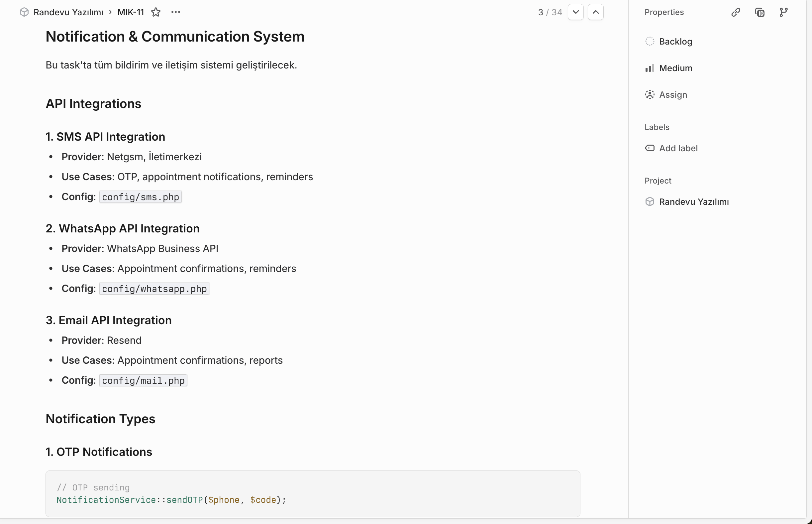This screenshot has width=812, height=524.
Task: Click the '// OTP sending' code comment
Action: 93,488
